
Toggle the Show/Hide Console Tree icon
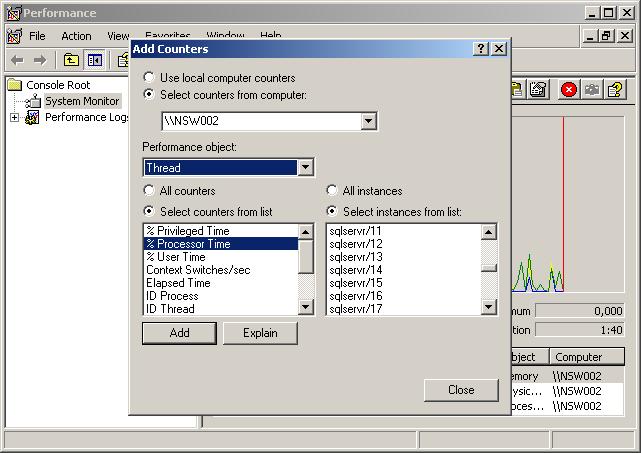[94, 60]
